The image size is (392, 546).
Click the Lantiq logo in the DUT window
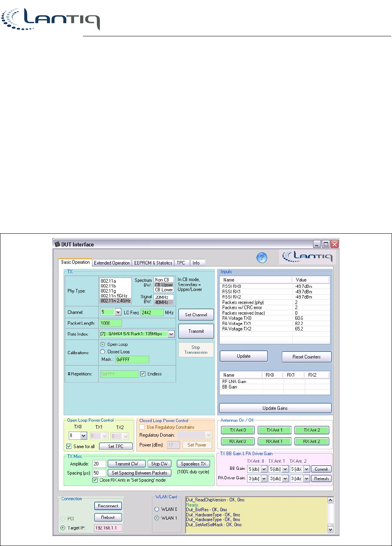(308, 257)
